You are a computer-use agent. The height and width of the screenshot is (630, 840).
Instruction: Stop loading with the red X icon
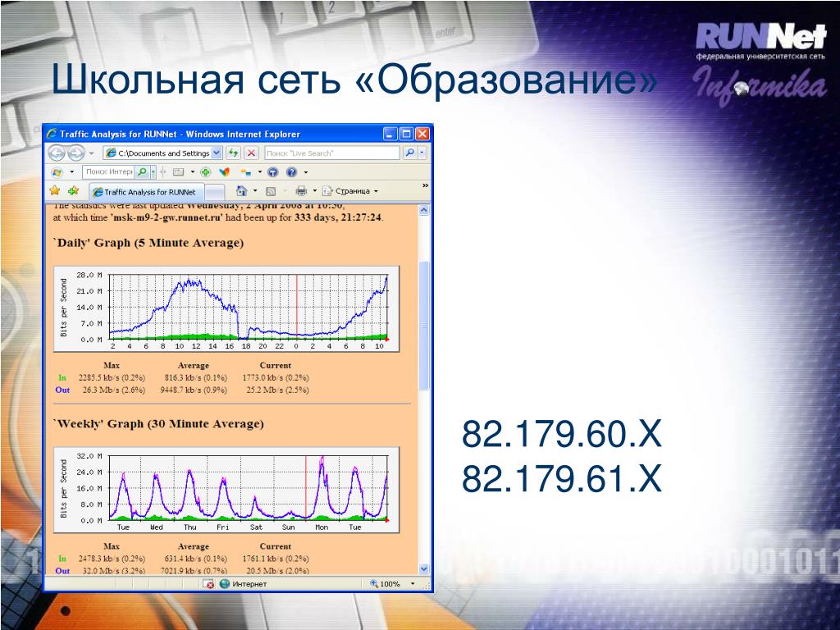coord(251,153)
